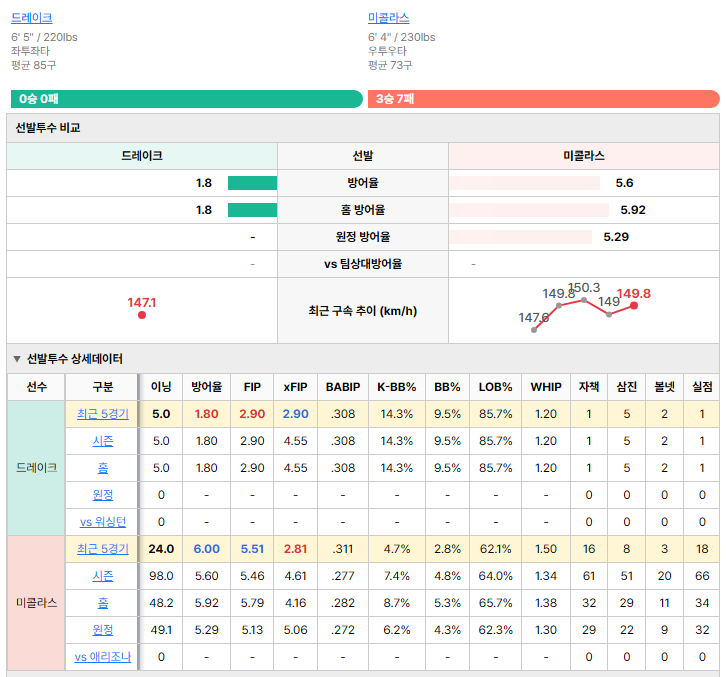Click the 이닝 column header

[x=161, y=387]
